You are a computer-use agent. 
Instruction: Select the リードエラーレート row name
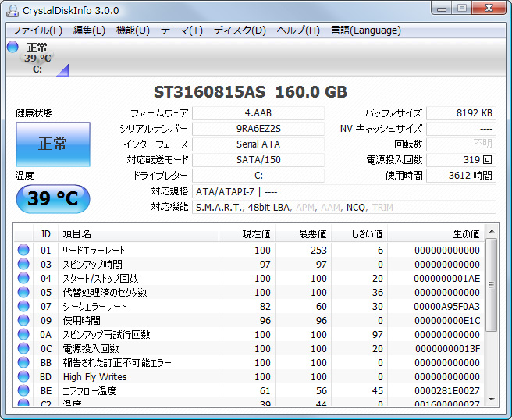94,250
